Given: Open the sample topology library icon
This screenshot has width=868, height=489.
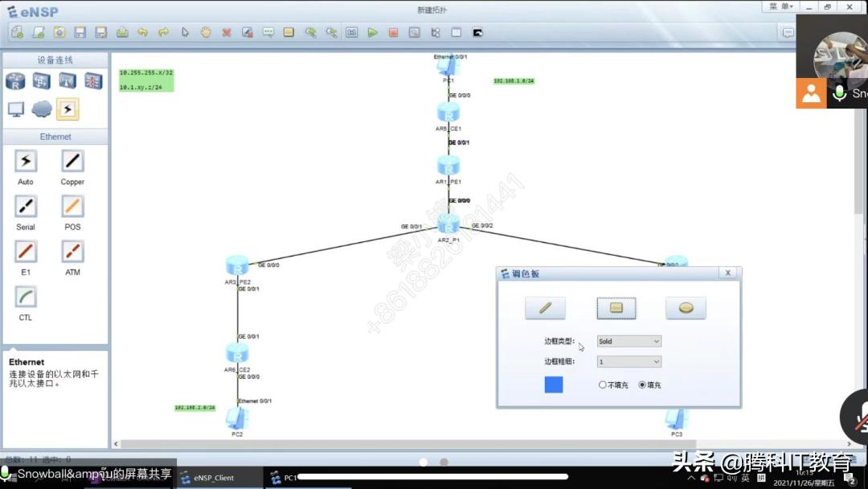Looking at the screenshot, I should 39,32.
